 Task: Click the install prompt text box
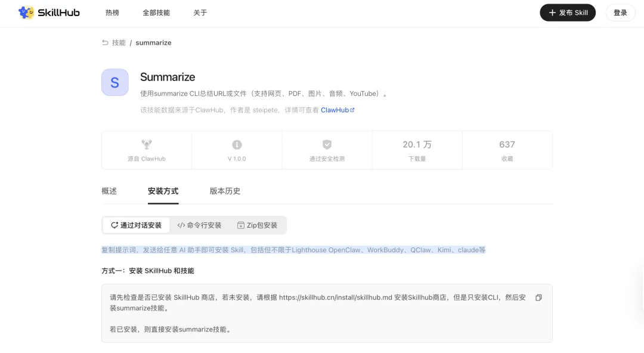pos(327,313)
